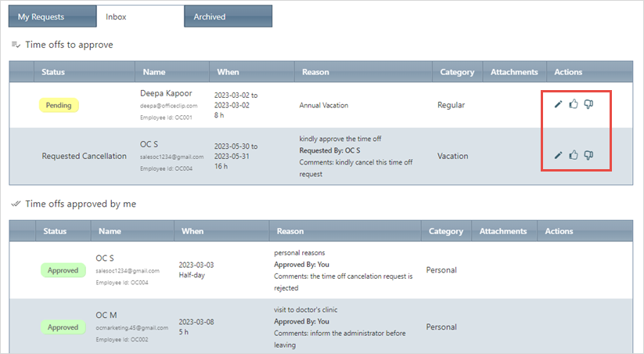Approve OC S's cancellation request with thumbs up
The width and height of the screenshot is (644, 354).
574,155
